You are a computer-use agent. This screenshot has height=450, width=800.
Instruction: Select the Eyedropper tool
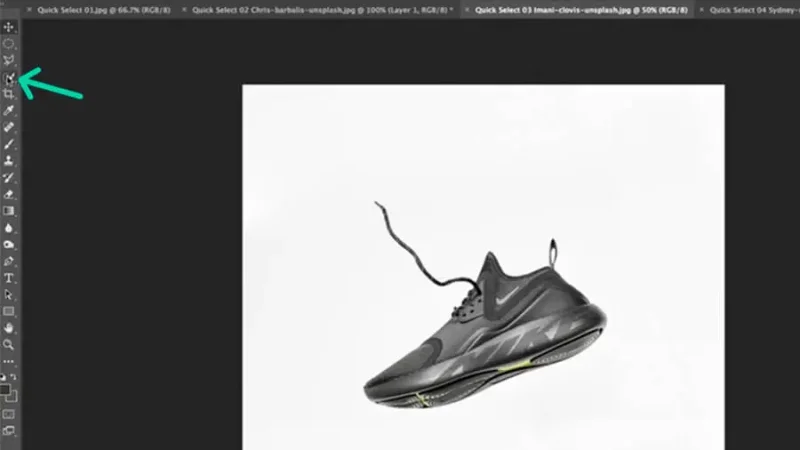8,110
